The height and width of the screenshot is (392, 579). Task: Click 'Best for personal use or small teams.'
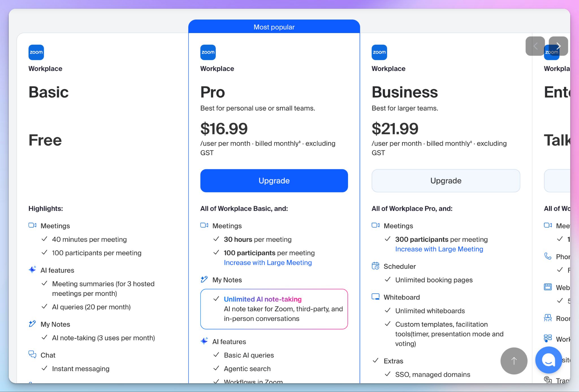coord(258,108)
